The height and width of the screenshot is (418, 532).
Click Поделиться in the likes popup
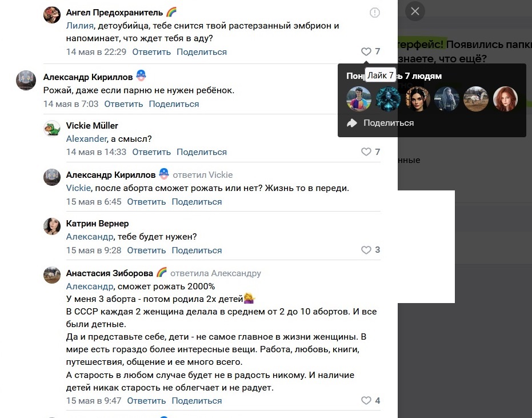click(x=389, y=123)
